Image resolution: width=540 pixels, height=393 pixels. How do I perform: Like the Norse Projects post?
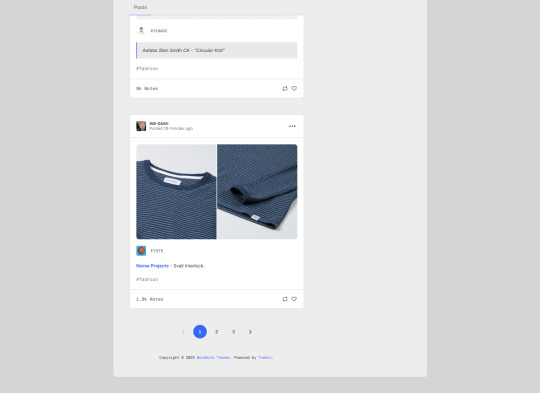(x=294, y=299)
